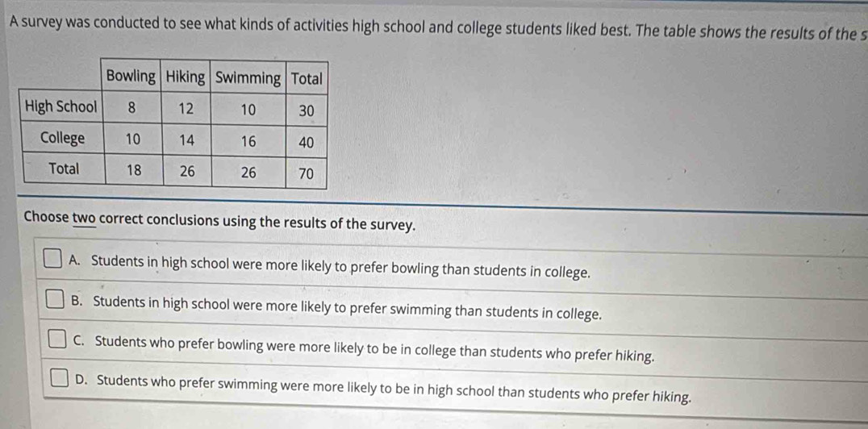Viewport: 868px width, 429px height.
Task: Click the Hiking column header
Action: [186, 77]
